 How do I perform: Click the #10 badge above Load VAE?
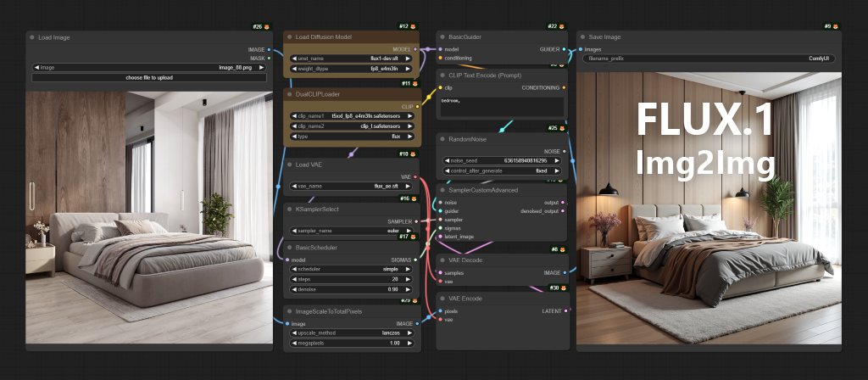409,154
